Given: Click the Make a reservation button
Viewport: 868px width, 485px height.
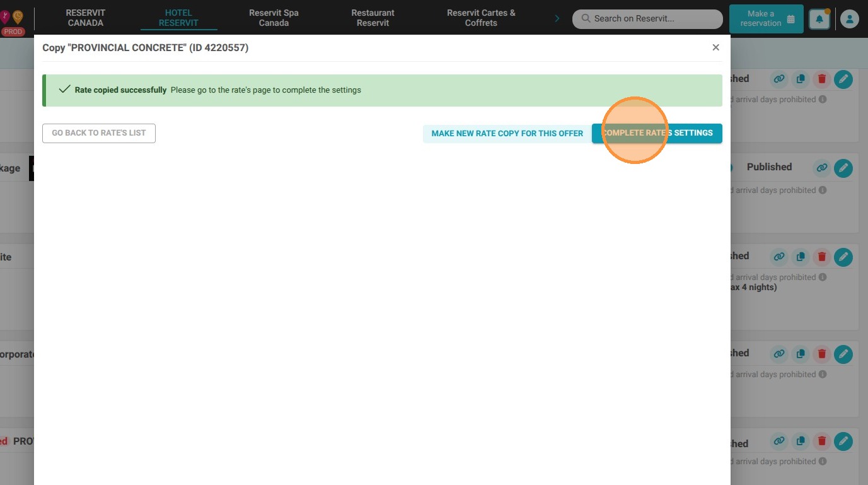Looking at the screenshot, I should 767,19.
